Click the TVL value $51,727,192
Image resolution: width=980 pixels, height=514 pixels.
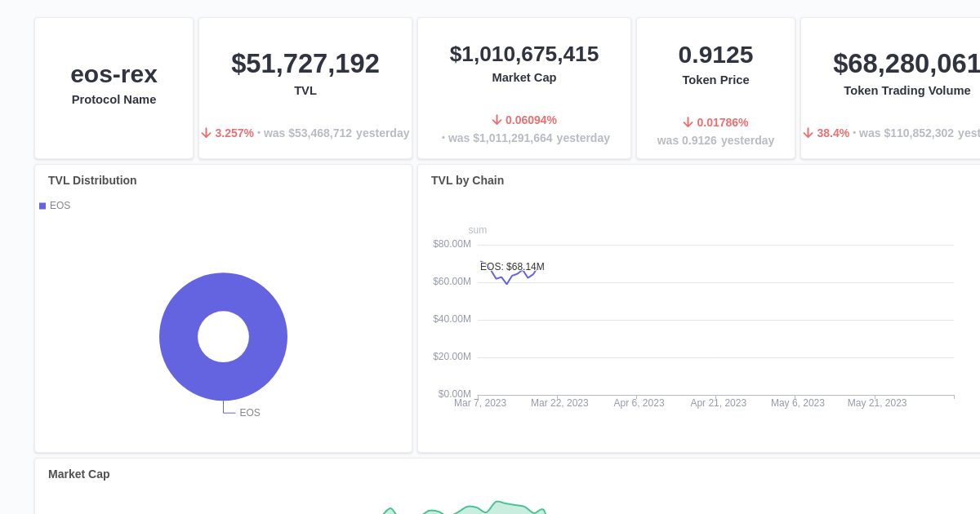coord(305,63)
